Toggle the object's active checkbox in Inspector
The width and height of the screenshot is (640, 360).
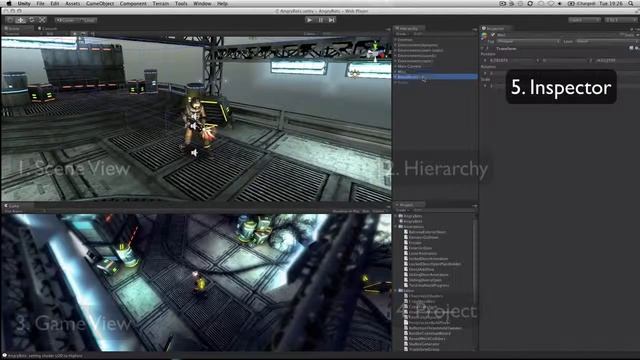(493, 35)
